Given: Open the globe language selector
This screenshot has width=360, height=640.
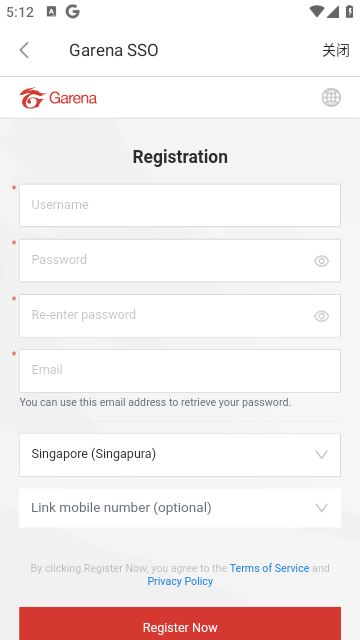Looking at the screenshot, I should (x=331, y=98).
